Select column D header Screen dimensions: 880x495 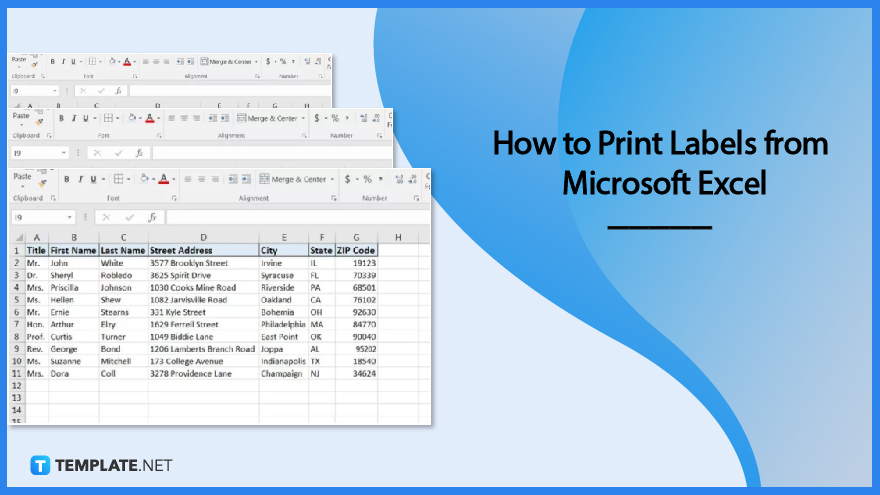click(x=203, y=237)
